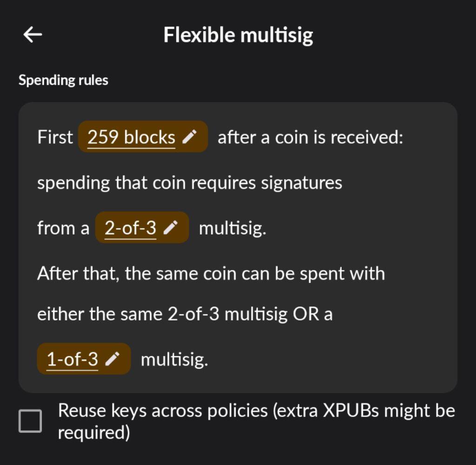
Task: Click 'After that, the same coin' sentence
Action: click(x=211, y=273)
